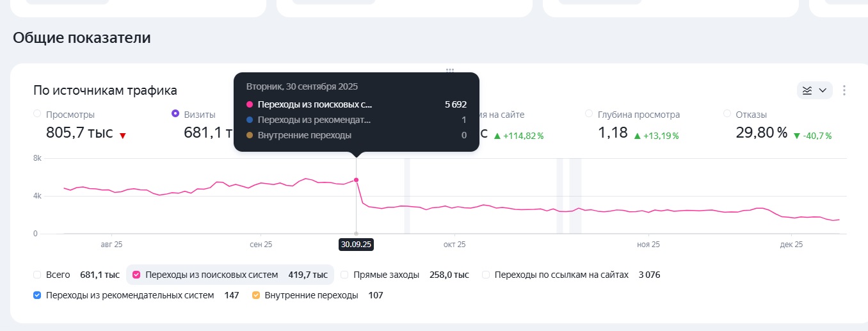Enable the Прямые заходы checkbox
868x331 pixels.
[x=345, y=275]
